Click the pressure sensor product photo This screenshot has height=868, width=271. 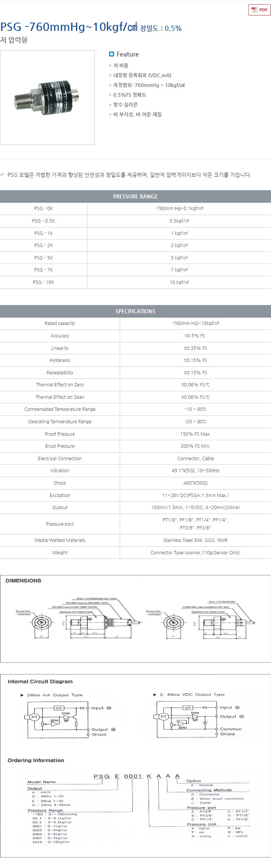(47, 98)
